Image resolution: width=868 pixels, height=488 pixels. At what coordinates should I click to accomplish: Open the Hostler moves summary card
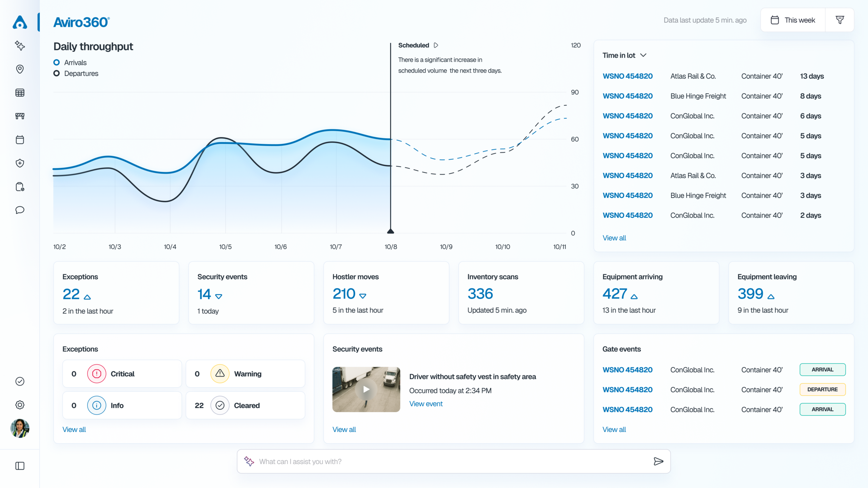pyautogui.click(x=386, y=292)
